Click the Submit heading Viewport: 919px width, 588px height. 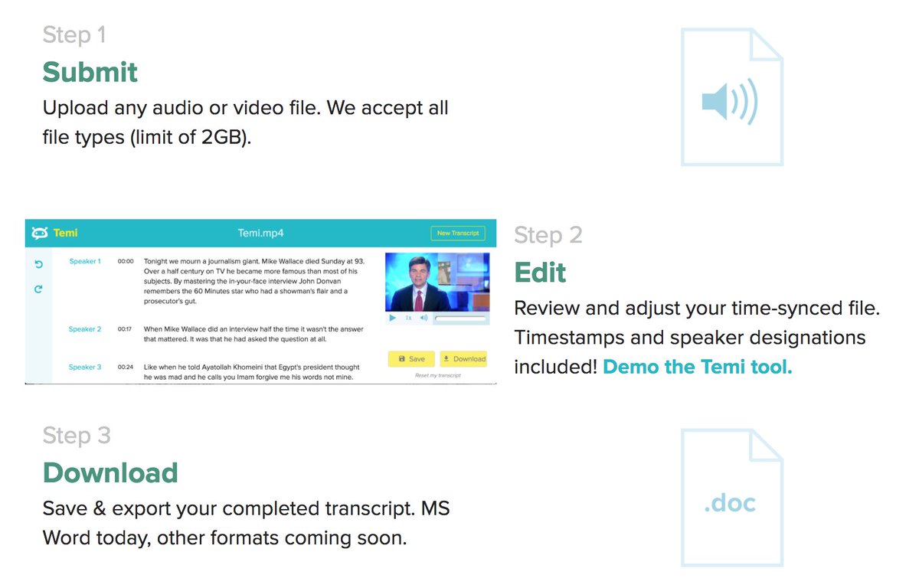[90, 72]
